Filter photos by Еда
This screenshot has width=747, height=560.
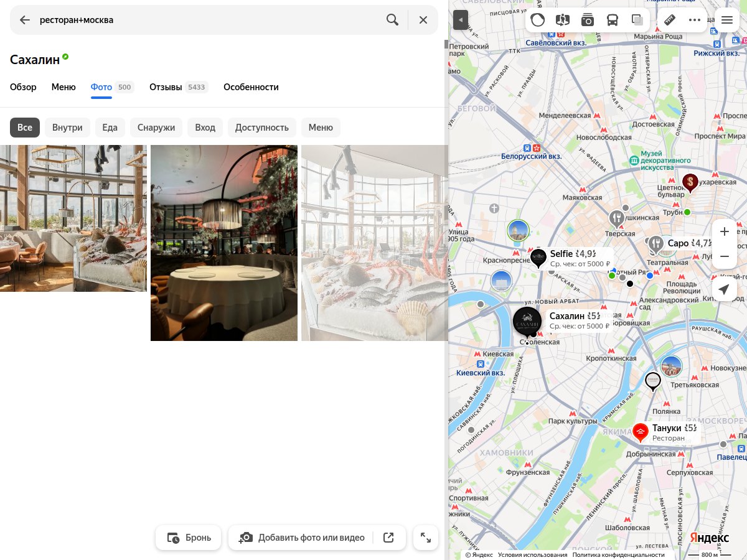(110, 128)
